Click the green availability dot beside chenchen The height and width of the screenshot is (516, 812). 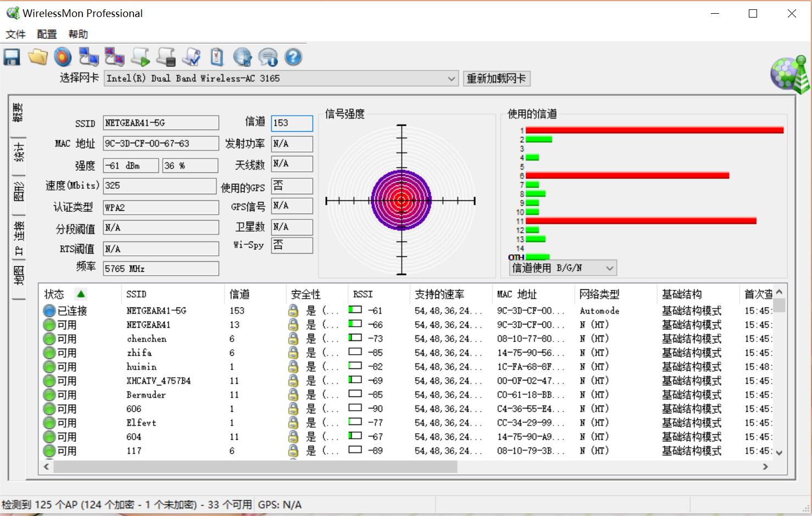(x=49, y=339)
